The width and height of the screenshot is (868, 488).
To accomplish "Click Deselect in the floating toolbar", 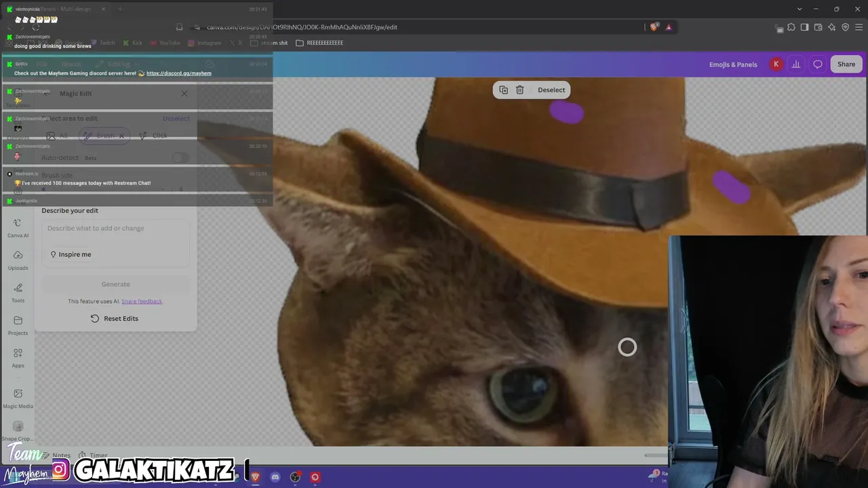I will (551, 90).
